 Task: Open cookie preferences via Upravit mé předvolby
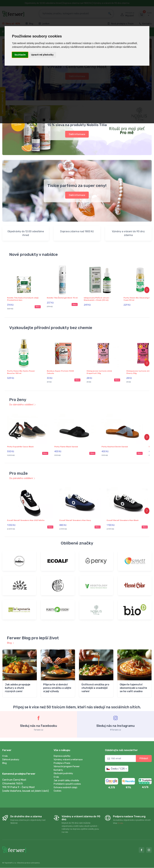(x=43, y=55)
